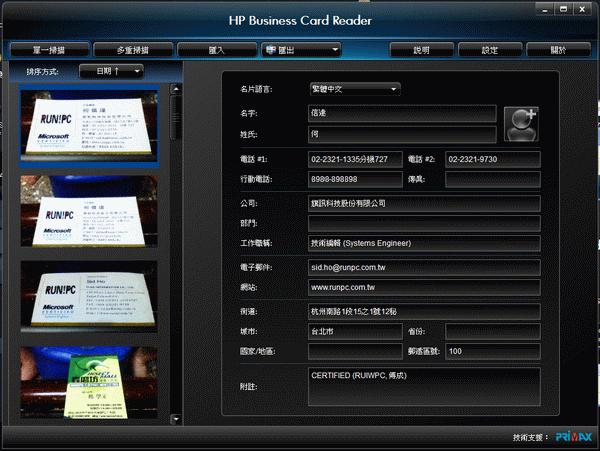The width and height of the screenshot is (600, 451).
Task: Select the first RUN!PC card thumbnail
Action: point(89,125)
